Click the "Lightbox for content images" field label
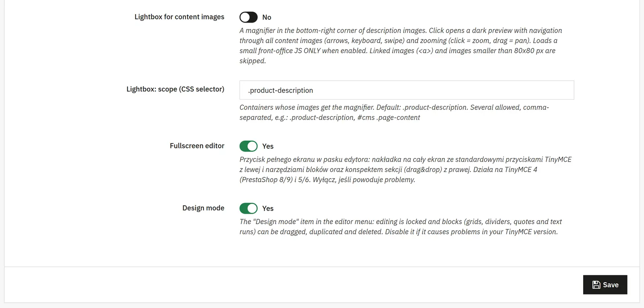This screenshot has height=308, width=644. 179,17
